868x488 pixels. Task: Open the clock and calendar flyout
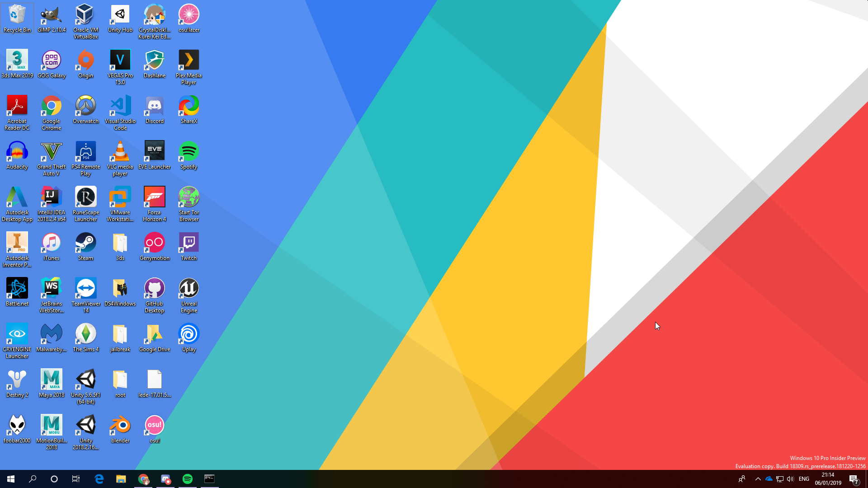pyautogui.click(x=828, y=479)
